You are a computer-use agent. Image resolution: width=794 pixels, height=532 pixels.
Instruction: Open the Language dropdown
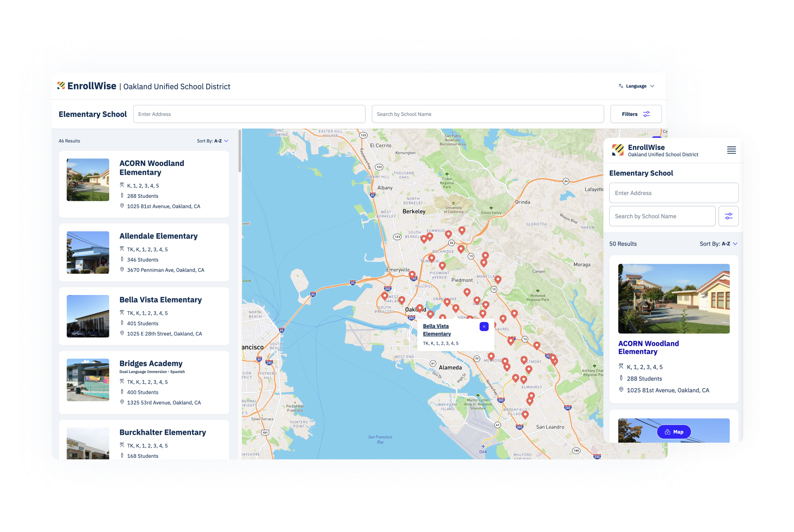point(636,86)
